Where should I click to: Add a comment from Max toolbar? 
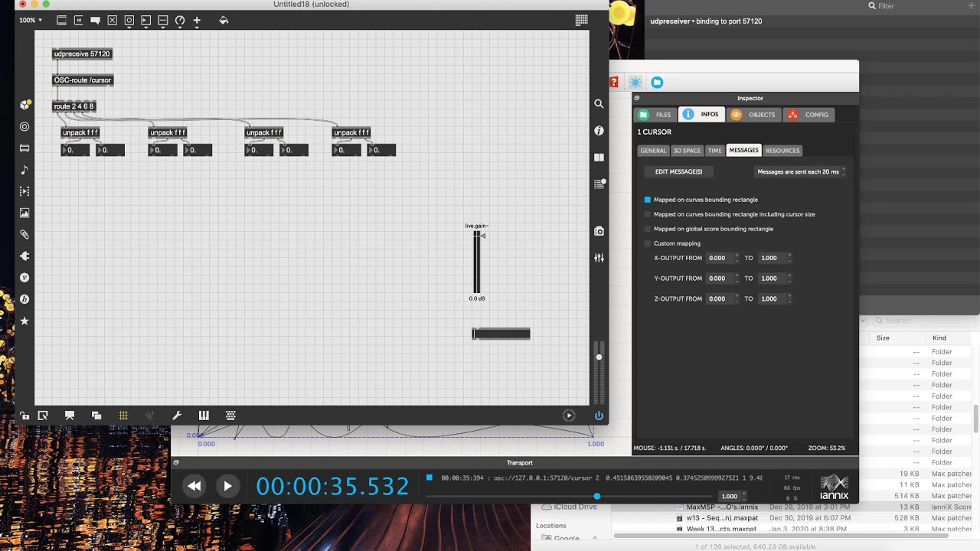95,20
